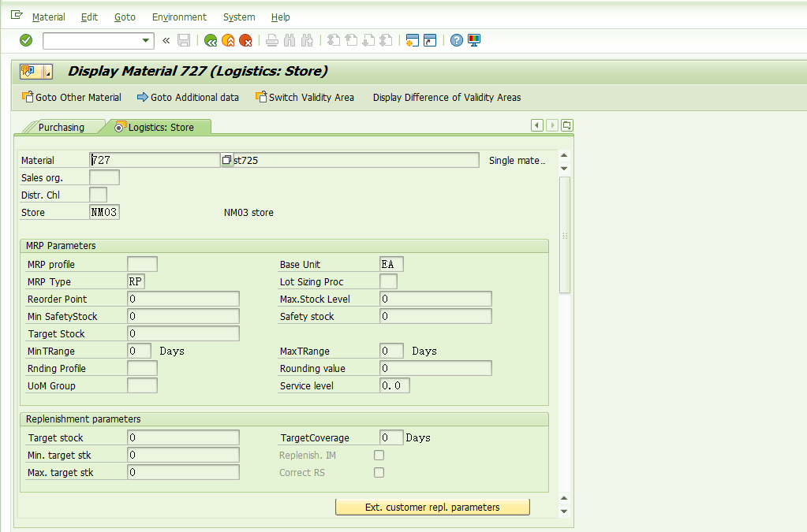Click the Reorder Point field

[x=183, y=299]
